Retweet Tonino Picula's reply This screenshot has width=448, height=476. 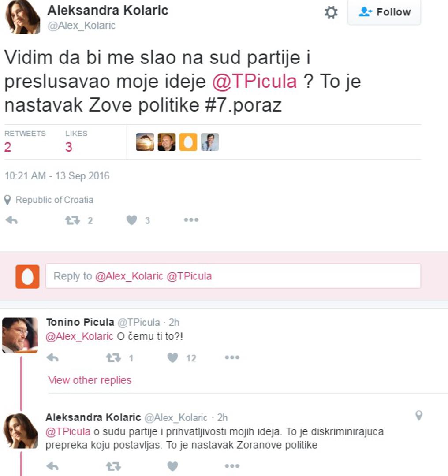[113, 358]
